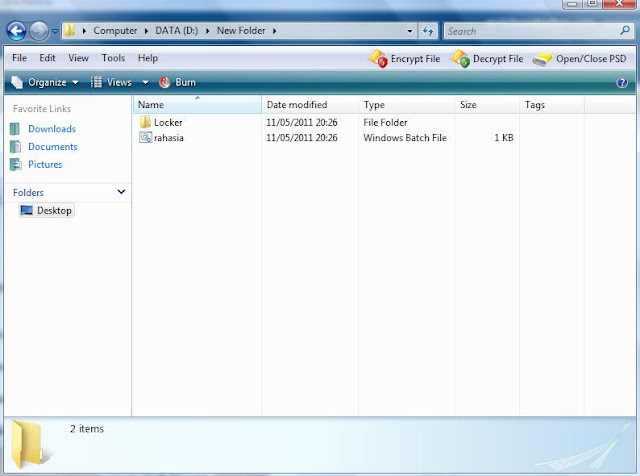Open the Tools menu
The width and height of the screenshot is (640, 476).
point(113,58)
